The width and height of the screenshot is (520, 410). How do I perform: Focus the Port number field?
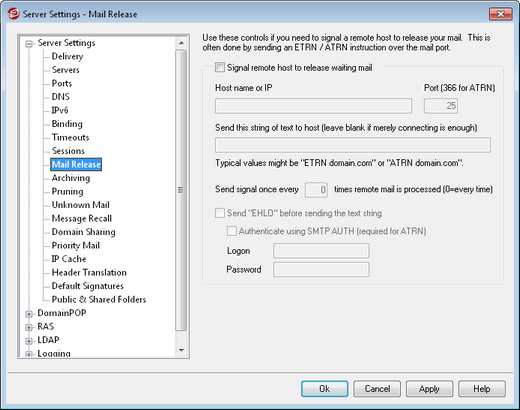pyautogui.click(x=441, y=106)
